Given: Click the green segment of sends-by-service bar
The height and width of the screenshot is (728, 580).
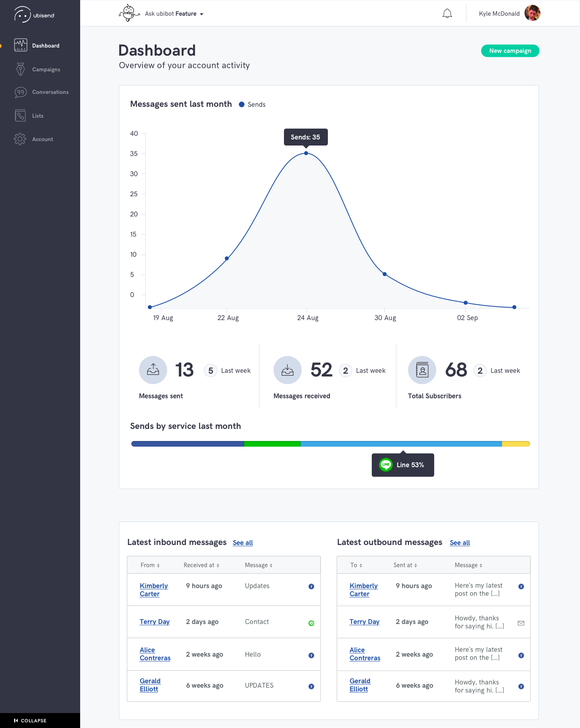Looking at the screenshot, I should 272,444.
